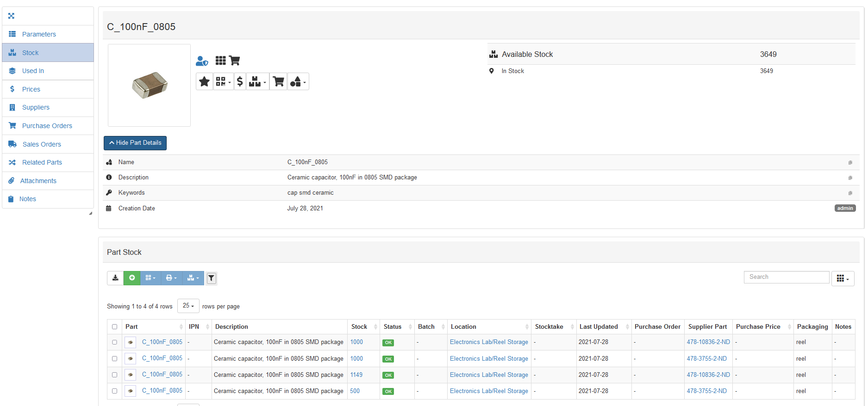Open supplier part link 478-10836-2-ND in first row

tap(708, 342)
